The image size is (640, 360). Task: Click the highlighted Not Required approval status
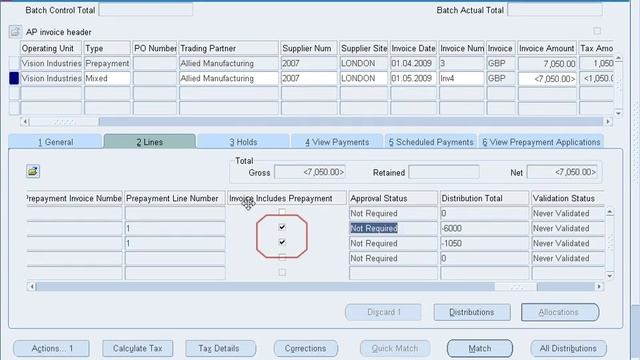(393, 229)
